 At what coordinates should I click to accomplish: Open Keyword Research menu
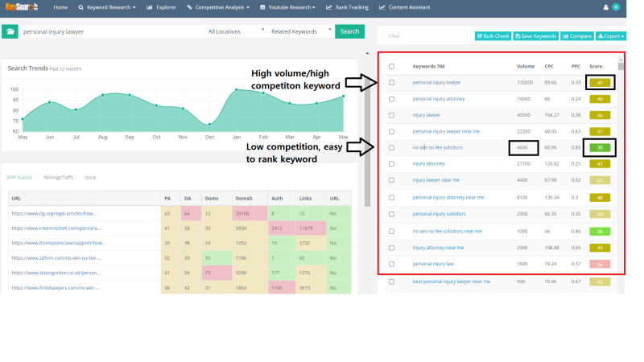[107, 7]
